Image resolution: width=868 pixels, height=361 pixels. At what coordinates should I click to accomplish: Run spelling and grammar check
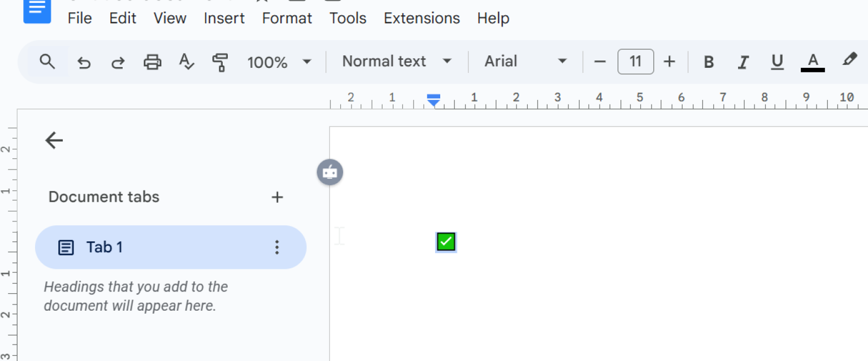click(186, 62)
